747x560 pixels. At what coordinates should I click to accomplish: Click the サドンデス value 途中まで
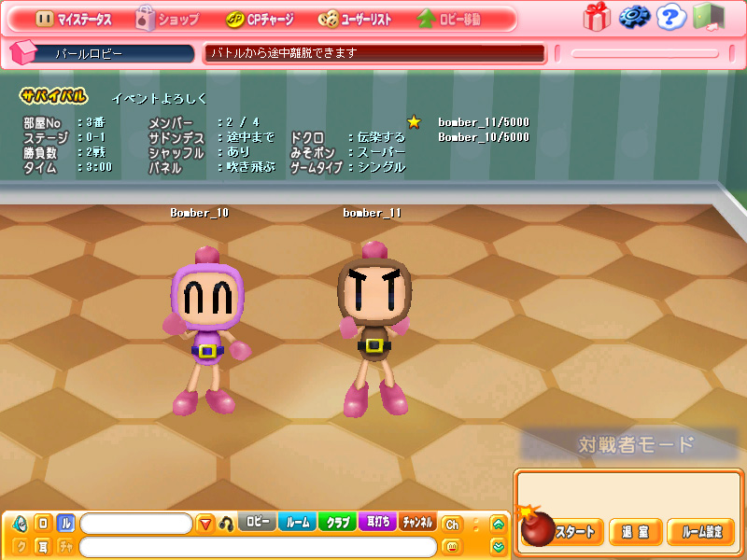tap(250, 137)
